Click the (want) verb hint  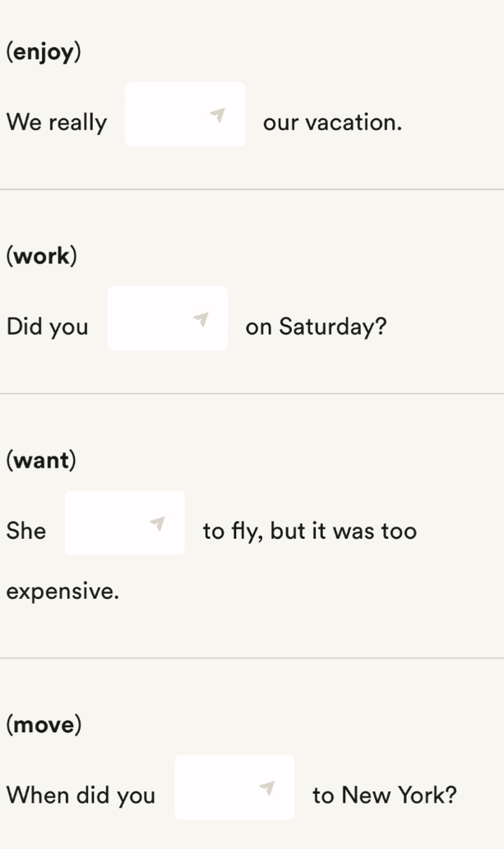click(x=41, y=460)
